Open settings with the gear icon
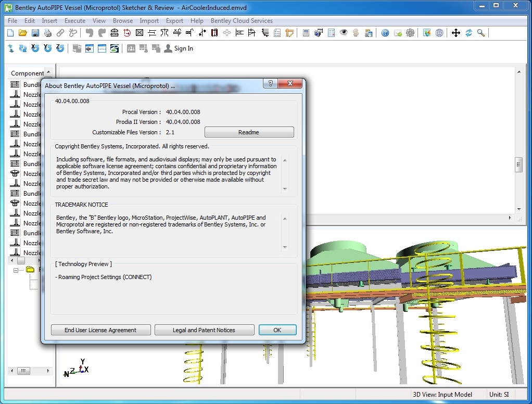532x404 pixels. pos(410,33)
